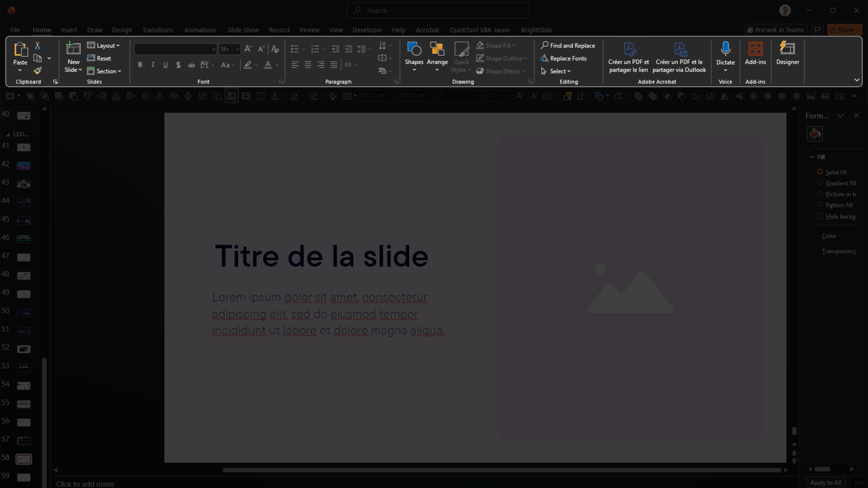Open the Select dropdown in Editing
Image resolution: width=868 pixels, height=488 pixels.
(x=556, y=71)
